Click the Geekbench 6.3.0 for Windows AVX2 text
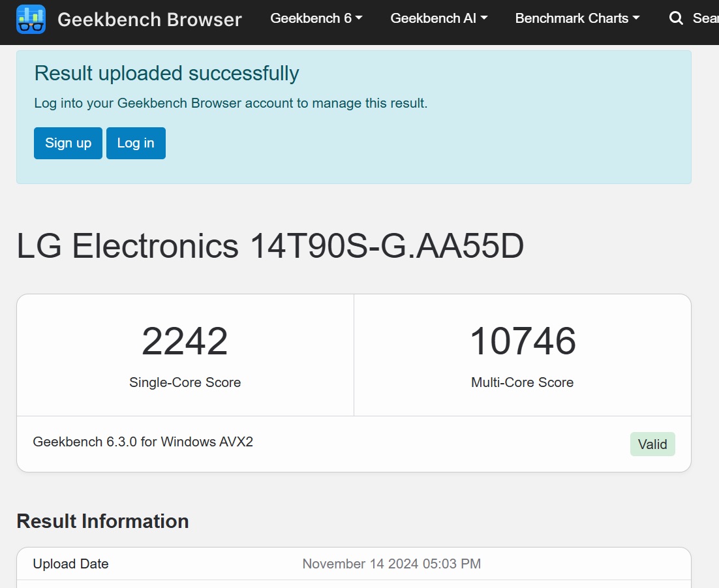Image resolution: width=719 pixels, height=588 pixels. point(143,442)
